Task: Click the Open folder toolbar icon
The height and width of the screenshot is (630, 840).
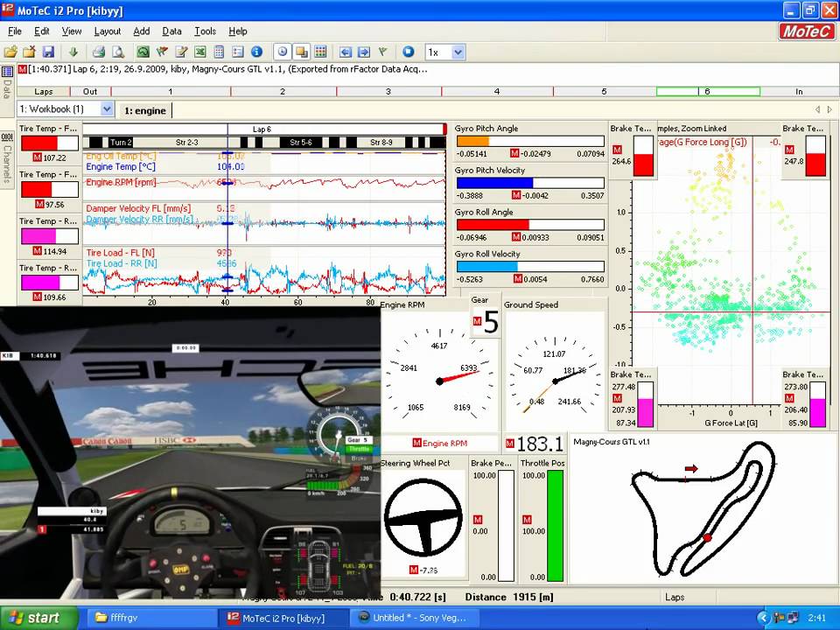Action: point(10,52)
